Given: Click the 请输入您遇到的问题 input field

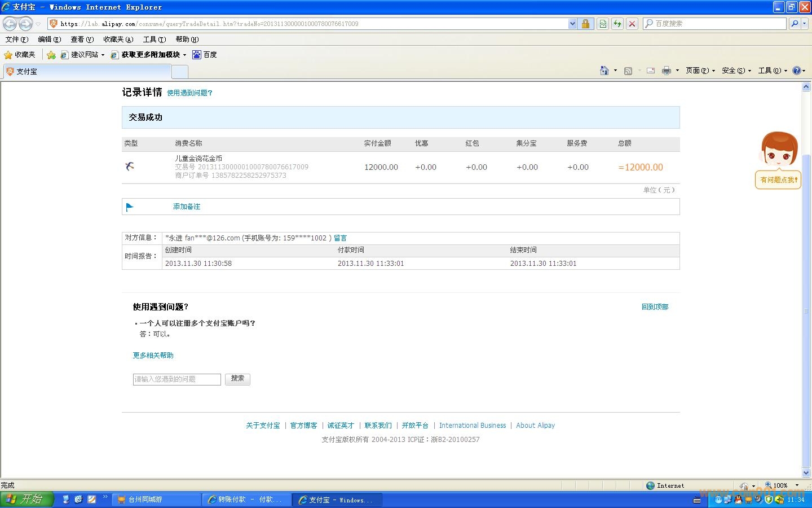Looking at the screenshot, I should (176, 379).
